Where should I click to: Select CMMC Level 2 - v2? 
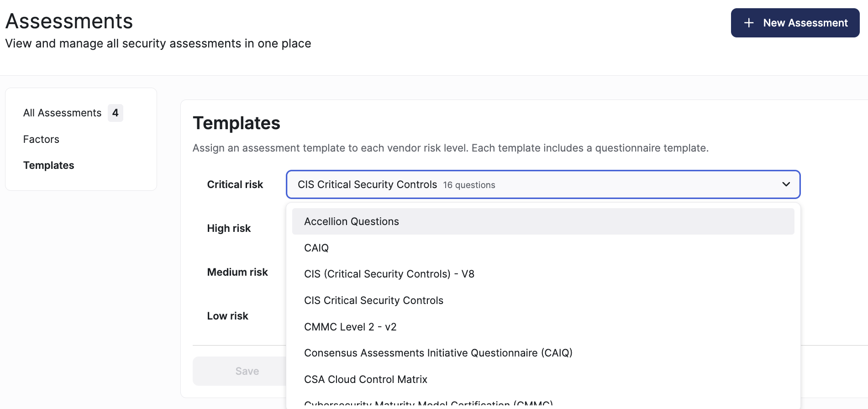click(543, 327)
